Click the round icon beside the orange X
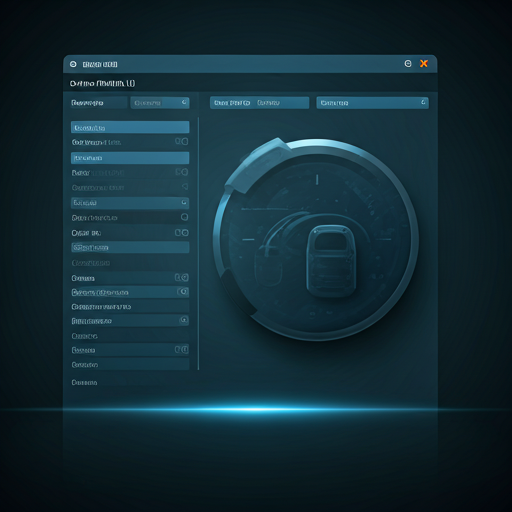The image size is (512, 512). point(408,64)
